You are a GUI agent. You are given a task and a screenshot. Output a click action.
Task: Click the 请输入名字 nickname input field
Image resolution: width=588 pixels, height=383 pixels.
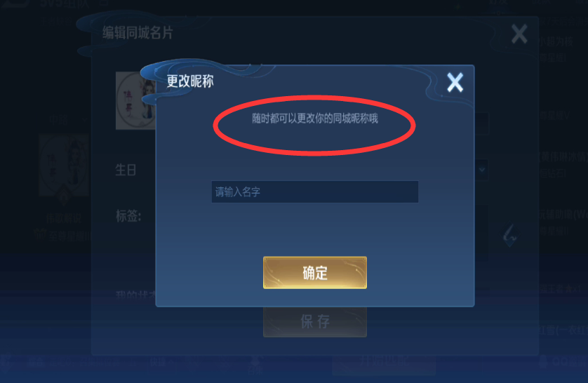pos(314,192)
